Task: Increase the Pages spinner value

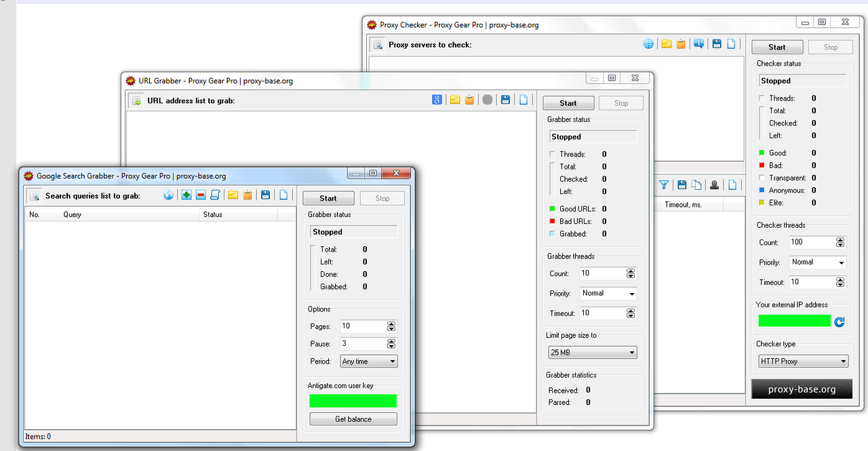Action: pyautogui.click(x=391, y=323)
